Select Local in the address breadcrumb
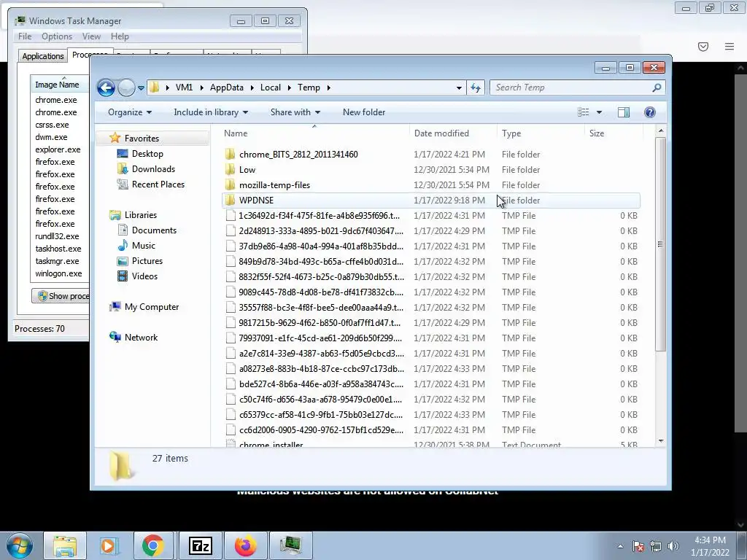 pos(271,87)
